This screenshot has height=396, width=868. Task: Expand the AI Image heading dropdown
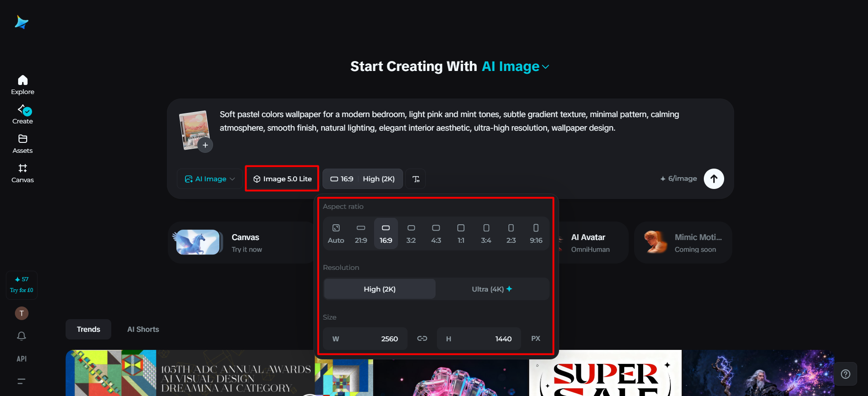515,66
